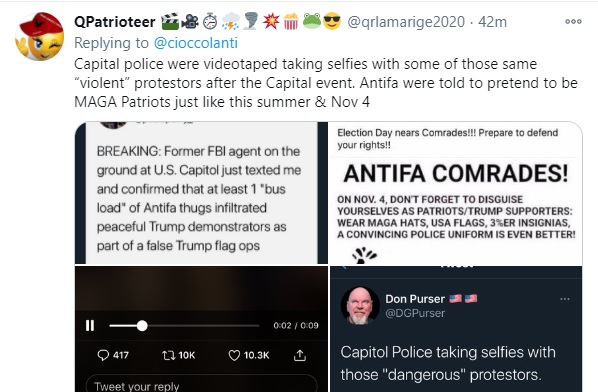This screenshot has width=598, height=392.
Task: Pause the embedded video
Action: (90, 325)
